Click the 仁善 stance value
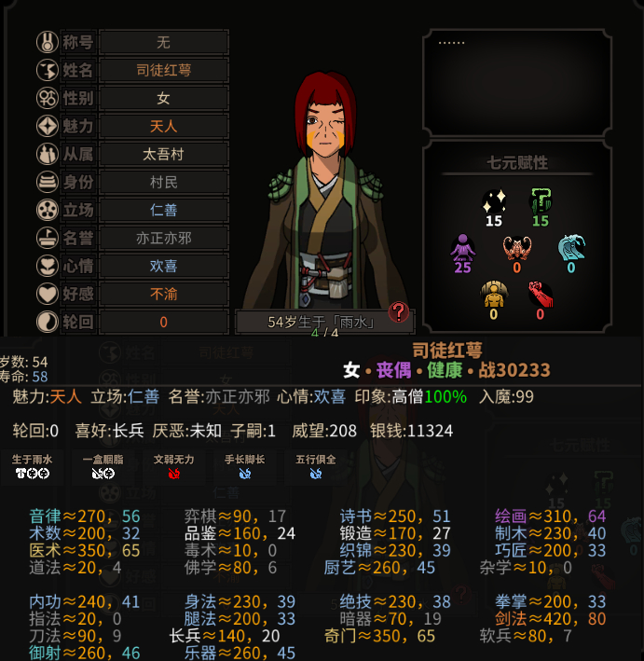The height and width of the screenshot is (661, 644). [164, 210]
